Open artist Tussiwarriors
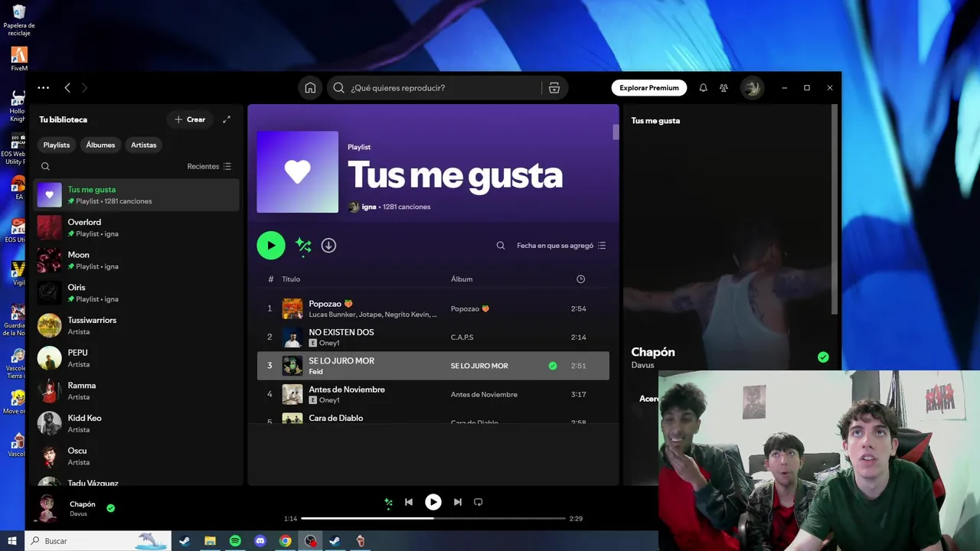The width and height of the screenshot is (980, 551). pos(136,326)
